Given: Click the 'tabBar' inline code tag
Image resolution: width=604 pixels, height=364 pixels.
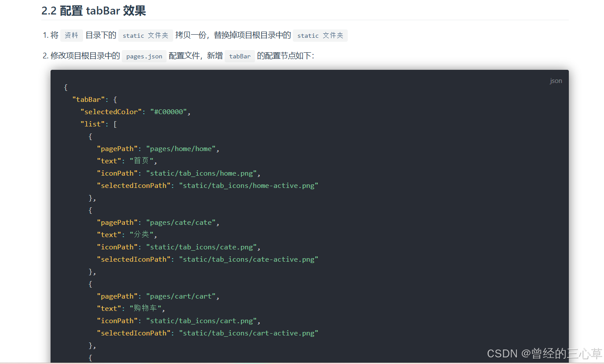Looking at the screenshot, I should [240, 56].
